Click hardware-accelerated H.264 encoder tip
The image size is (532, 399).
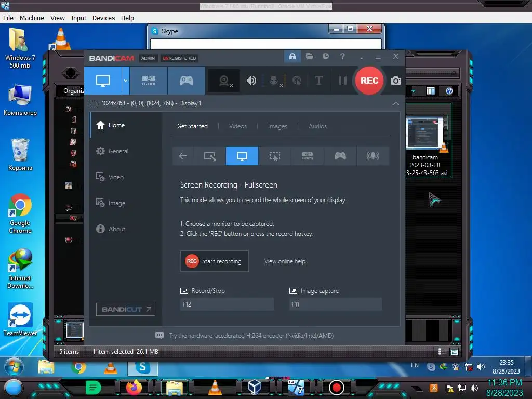(251, 336)
